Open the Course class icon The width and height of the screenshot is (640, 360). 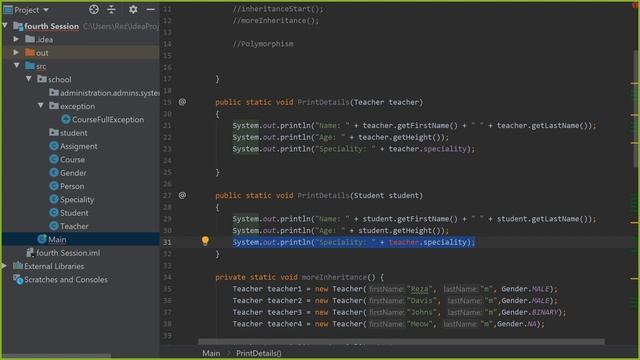(54, 159)
